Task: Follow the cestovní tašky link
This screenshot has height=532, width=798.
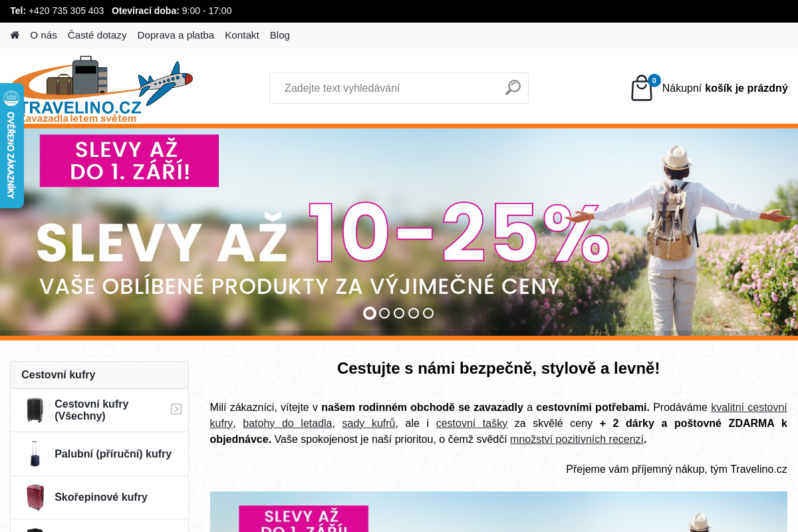Action: pos(471,423)
